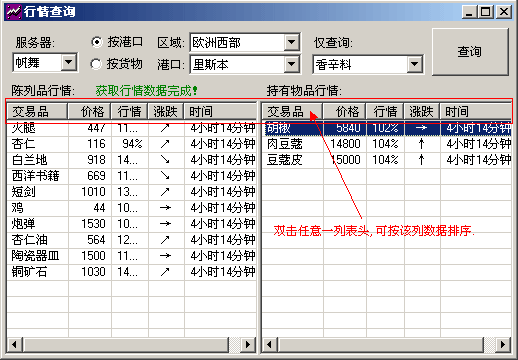
Task: Click the up arrow in 豆蔻皮 row
Action: 421,160
